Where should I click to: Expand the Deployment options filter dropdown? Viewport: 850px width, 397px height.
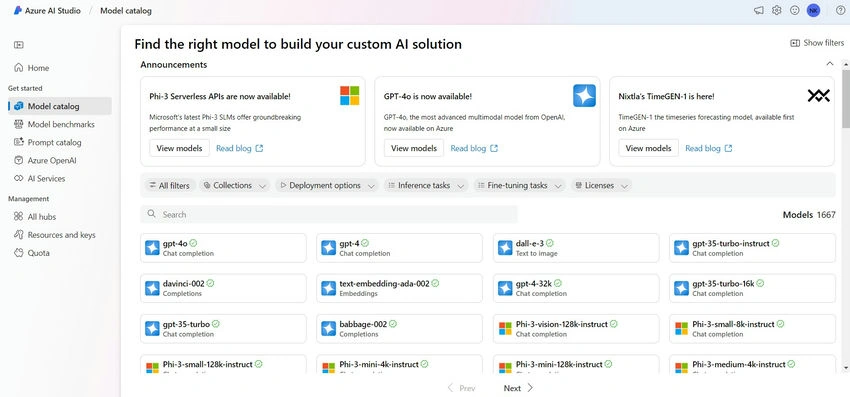[327, 185]
